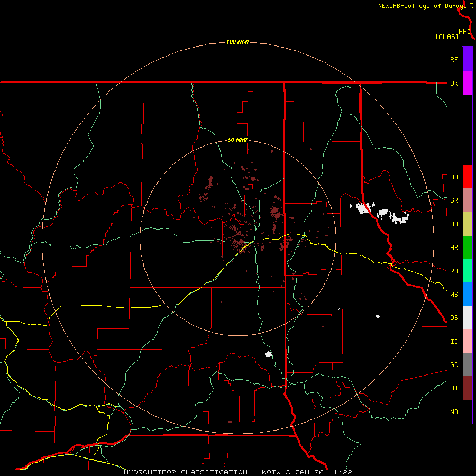Click the purple RF color swatch
Viewport: 476px width, 476px height.
467,59
